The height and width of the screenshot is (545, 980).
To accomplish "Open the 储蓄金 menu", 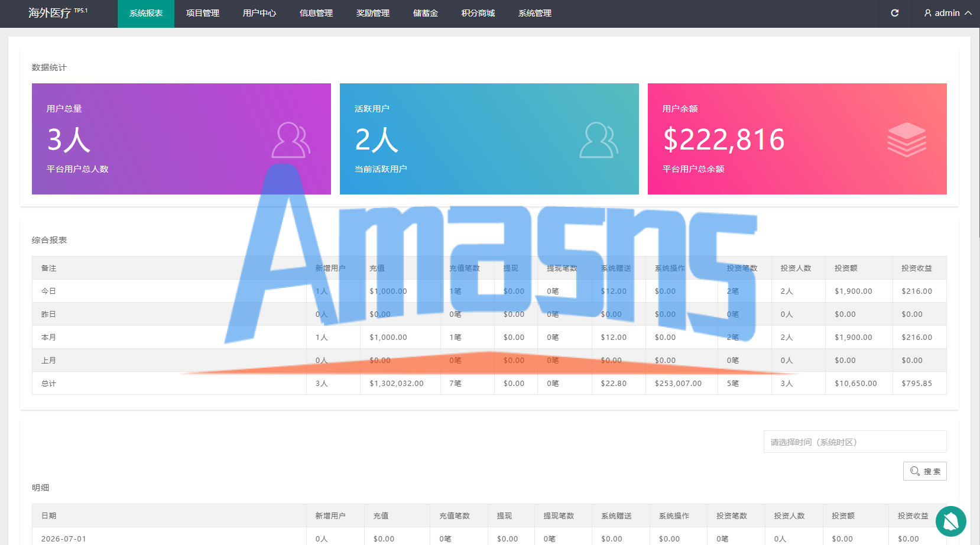I will (x=426, y=14).
